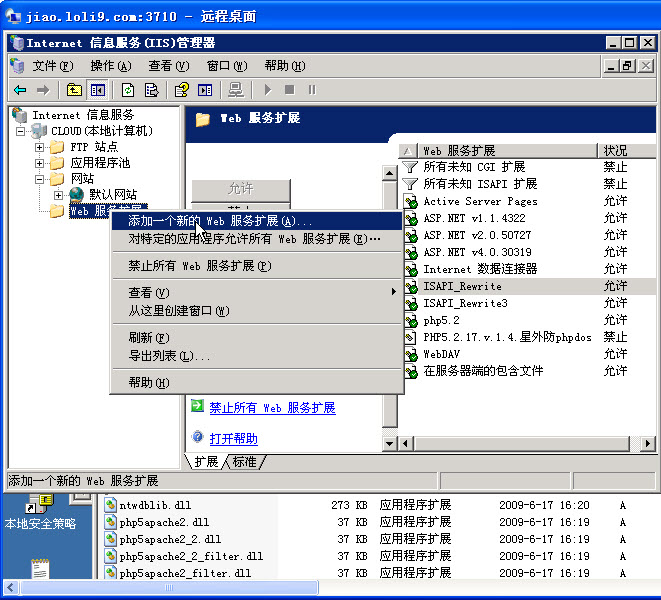The height and width of the screenshot is (600, 661).
Task: Click the 打开帮助 link
Action: coord(233,439)
